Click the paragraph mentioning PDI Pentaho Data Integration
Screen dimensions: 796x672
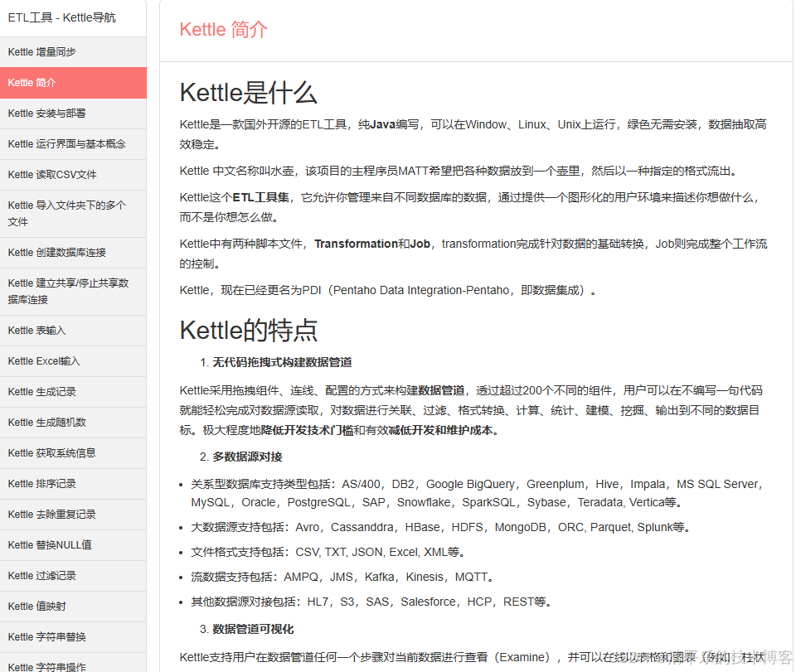click(x=388, y=291)
